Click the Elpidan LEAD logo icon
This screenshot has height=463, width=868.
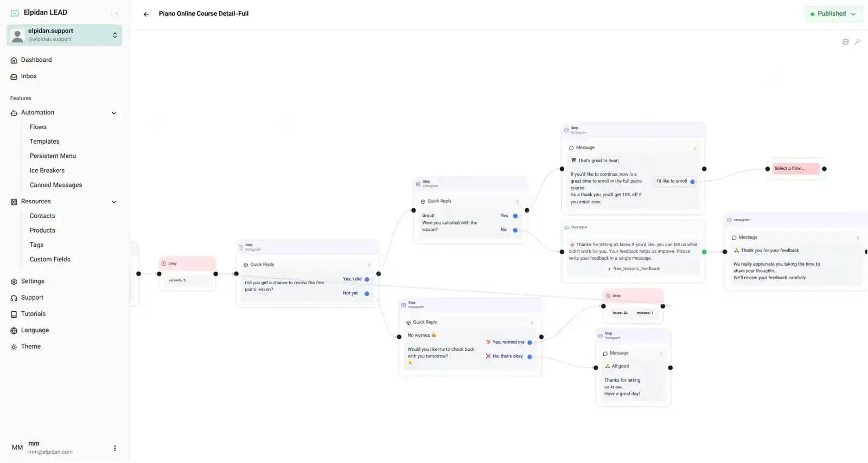click(x=15, y=12)
